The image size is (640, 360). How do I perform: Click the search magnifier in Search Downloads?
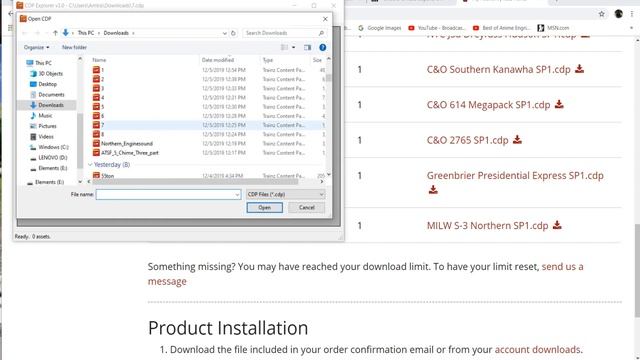[321, 33]
